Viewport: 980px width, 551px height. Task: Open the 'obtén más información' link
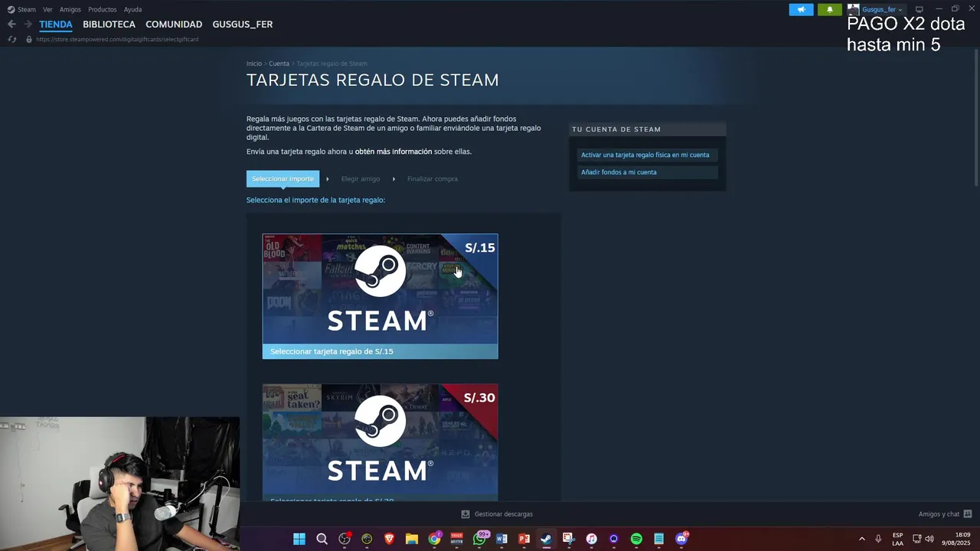(x=394, y=152)
